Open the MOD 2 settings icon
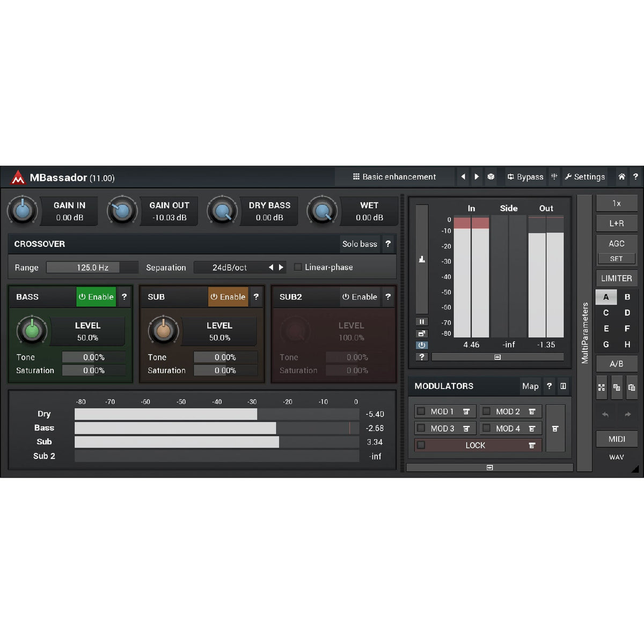644x644 pixels. click(532, 412)
